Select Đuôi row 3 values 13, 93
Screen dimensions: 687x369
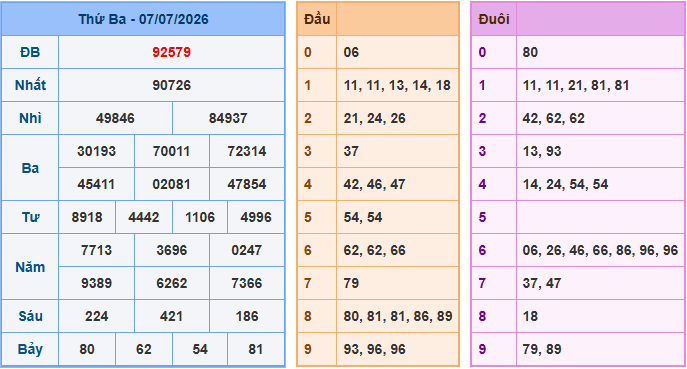tap(542, 151)
